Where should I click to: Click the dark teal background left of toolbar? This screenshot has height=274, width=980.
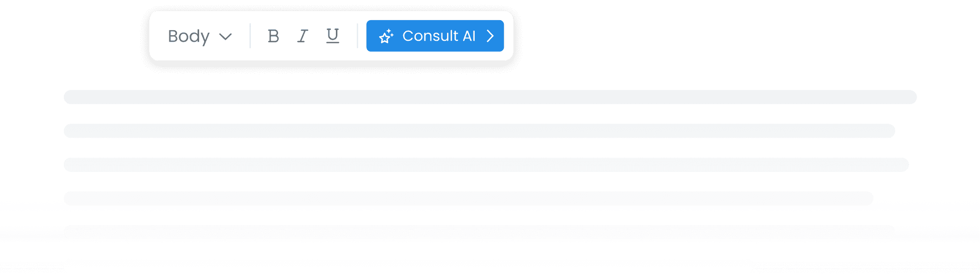point(70,40)
